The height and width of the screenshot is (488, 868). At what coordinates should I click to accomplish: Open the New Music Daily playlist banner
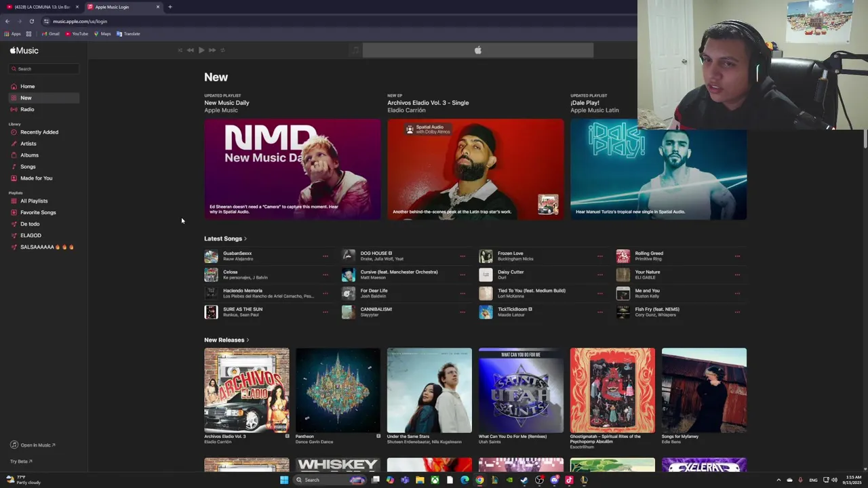(x=292, y=169)
